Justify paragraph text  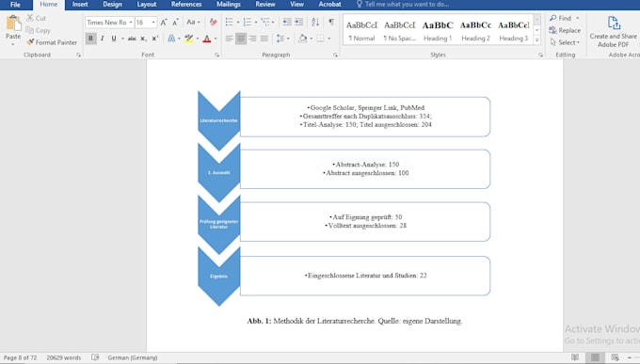click(264, 39)
